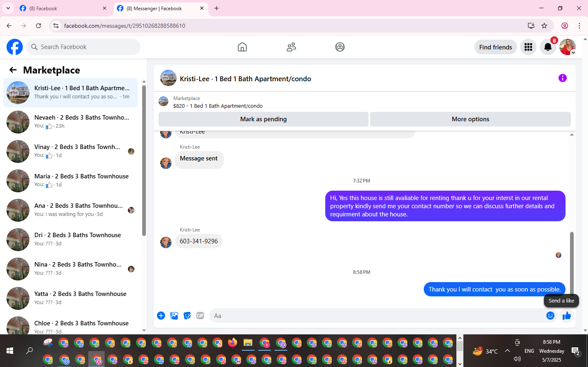Click the ENG language indicator
The height and width of the screenshot is (367, 588).
coord(529,351)
